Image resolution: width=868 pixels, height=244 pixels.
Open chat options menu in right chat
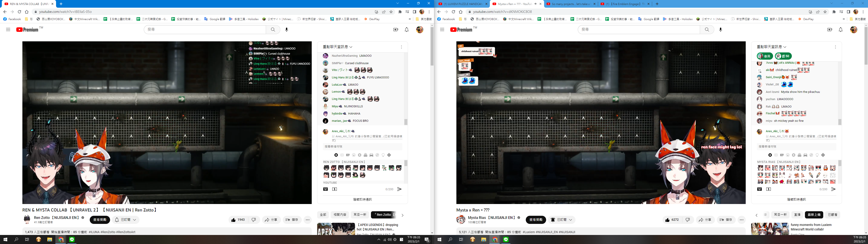tap(835, 47)
